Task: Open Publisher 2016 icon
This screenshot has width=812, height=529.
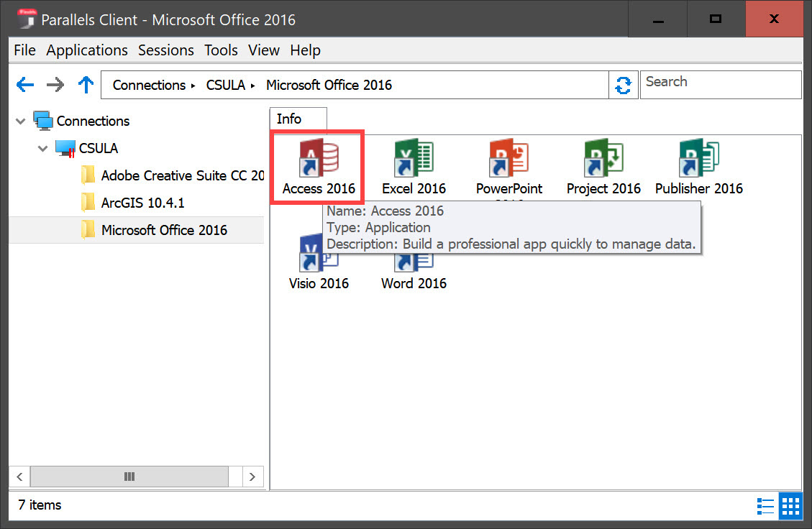Action: [x=698, y=160]
